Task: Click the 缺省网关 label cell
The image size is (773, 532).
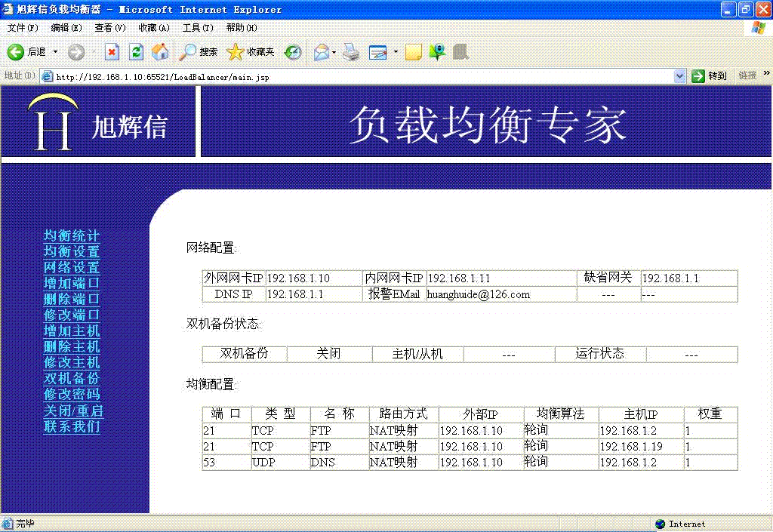Action: (x=608, y=278)
